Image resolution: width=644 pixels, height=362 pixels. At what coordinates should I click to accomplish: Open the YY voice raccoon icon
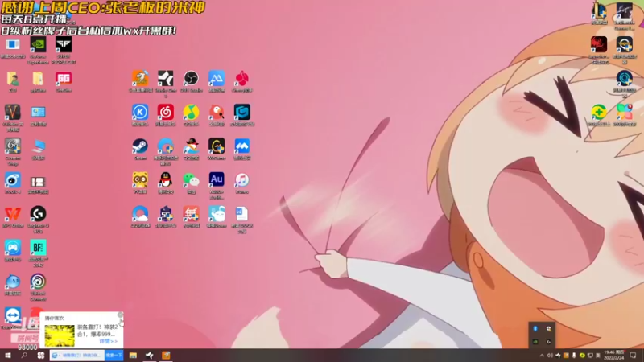140,180
